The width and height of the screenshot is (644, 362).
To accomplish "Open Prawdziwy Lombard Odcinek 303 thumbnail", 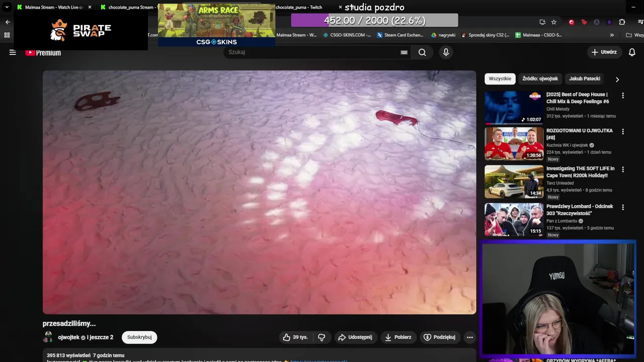I will tap(514, 219).
